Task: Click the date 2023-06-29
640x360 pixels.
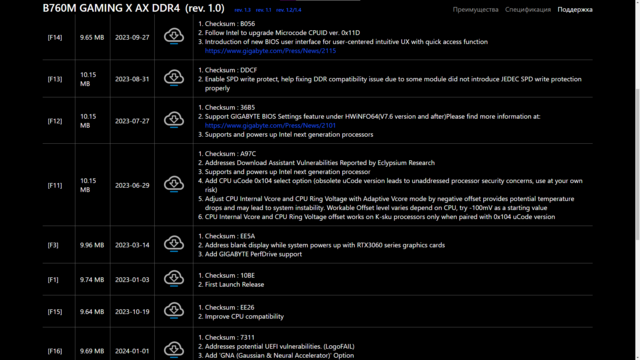Action: (132, 185)
